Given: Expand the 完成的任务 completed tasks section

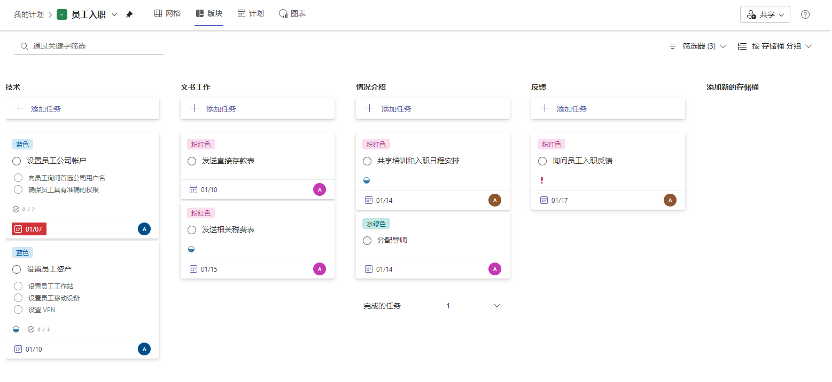Looking at the screenshot, I should tap(432, 306).
